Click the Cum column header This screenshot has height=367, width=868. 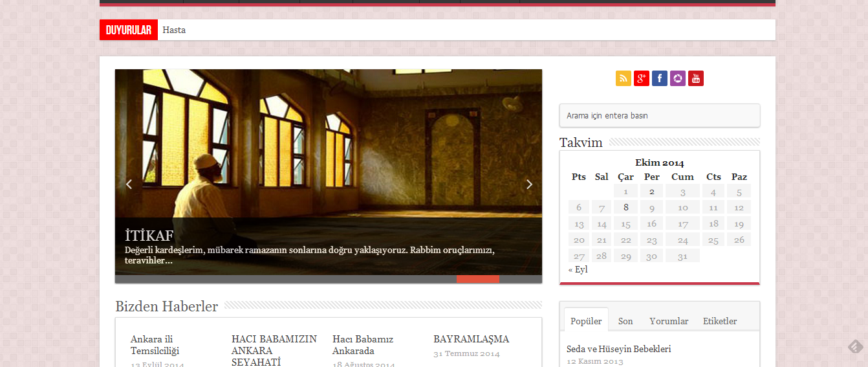point(682,177)
